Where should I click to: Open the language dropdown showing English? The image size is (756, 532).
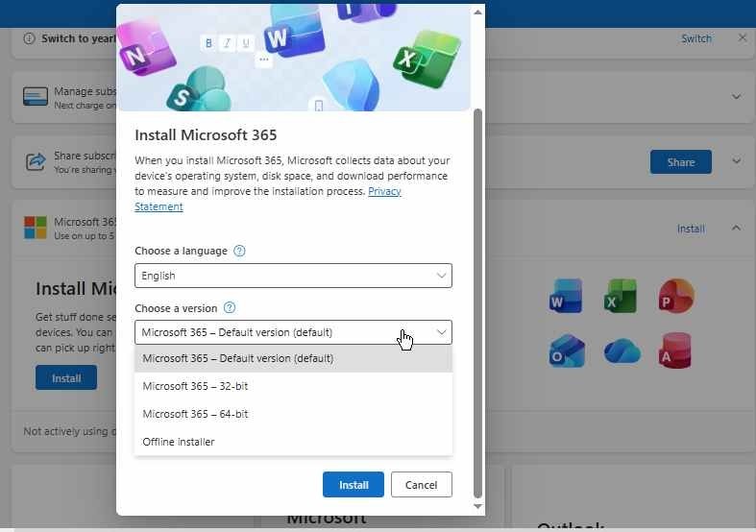[293, 276]
